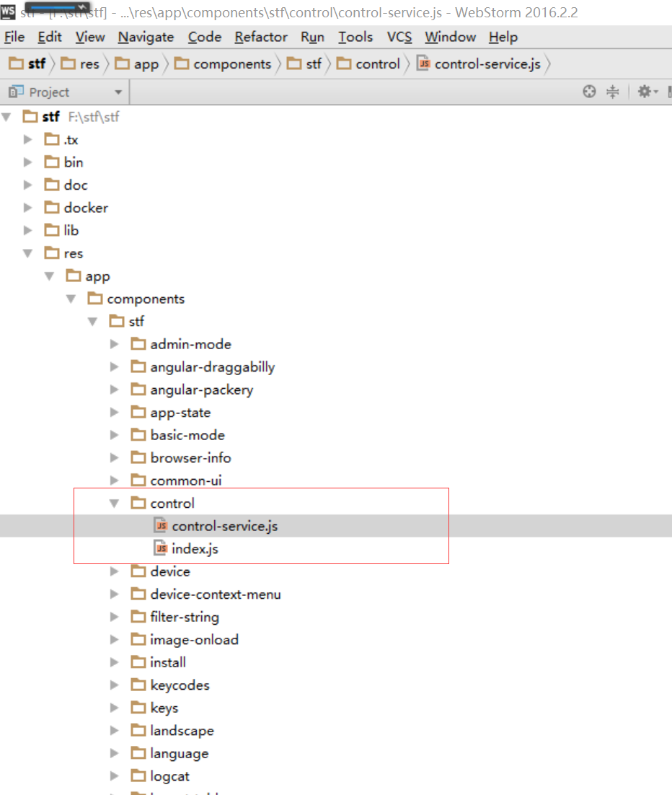The image size is (672, 795).
Task: Open the File menu
Action: (14, 37)
